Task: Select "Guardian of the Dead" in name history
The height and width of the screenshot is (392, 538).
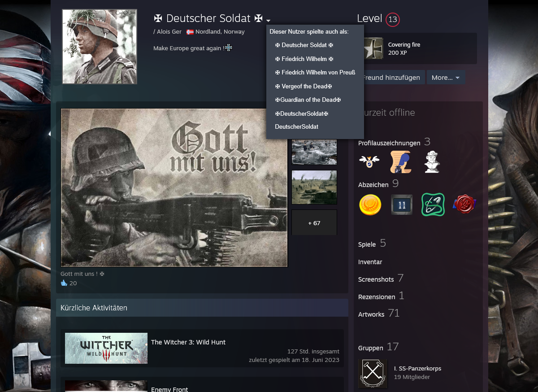Action: coord(308,100)
